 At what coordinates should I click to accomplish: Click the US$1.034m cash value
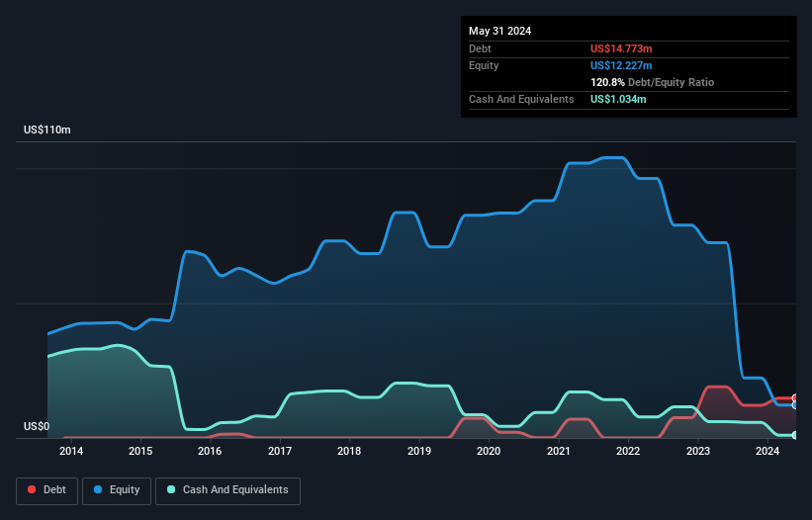(x=618, y=99)
